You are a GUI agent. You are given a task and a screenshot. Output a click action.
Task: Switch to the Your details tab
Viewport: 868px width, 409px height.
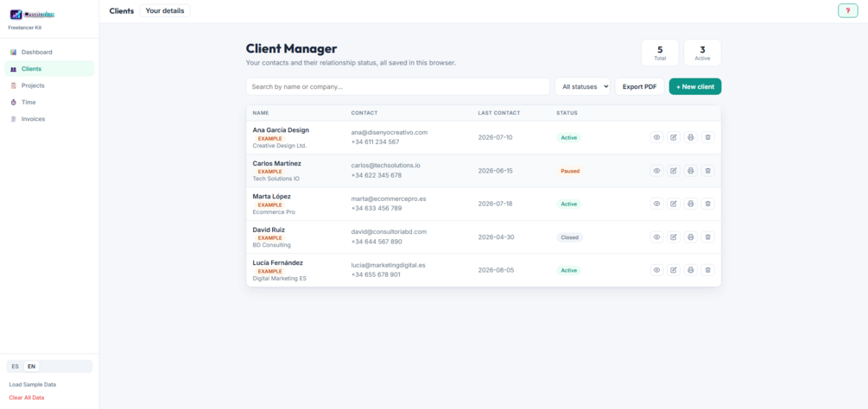[x=165, y=10]
